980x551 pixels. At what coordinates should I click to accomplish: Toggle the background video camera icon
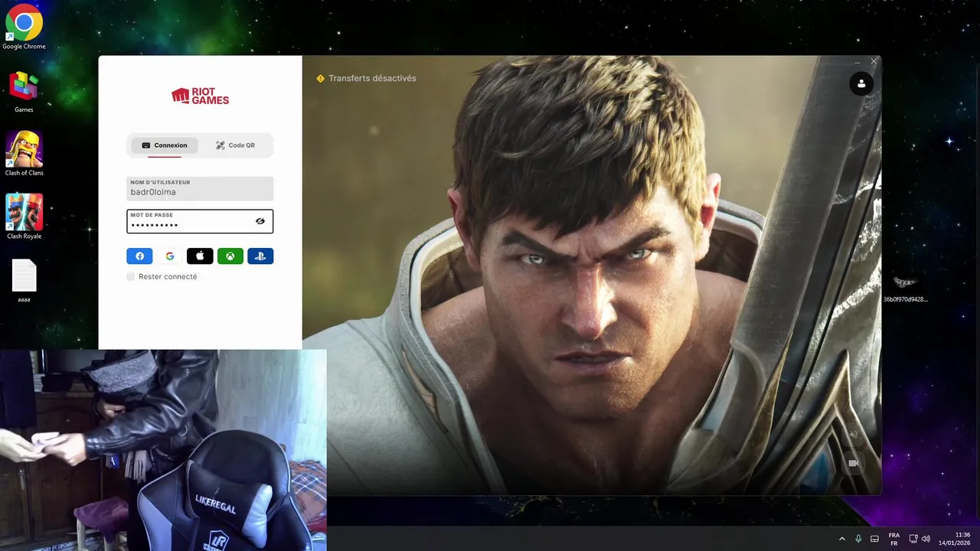[854, 463]
